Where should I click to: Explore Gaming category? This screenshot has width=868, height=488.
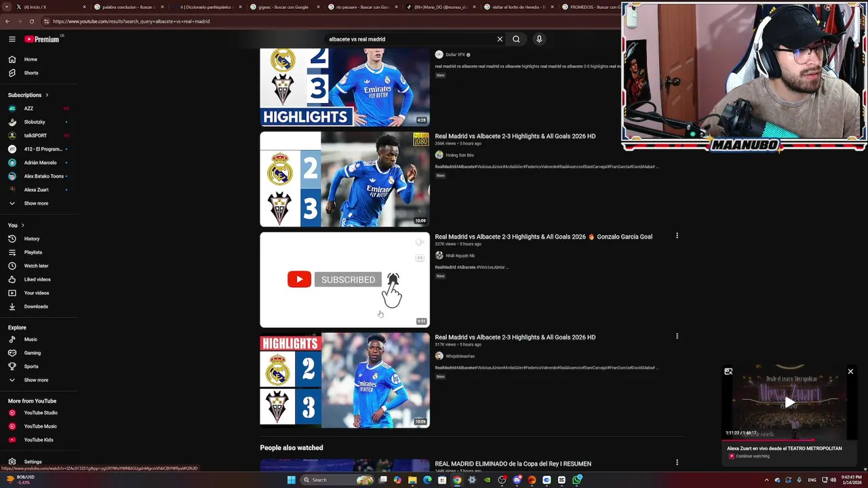[39, 352]
